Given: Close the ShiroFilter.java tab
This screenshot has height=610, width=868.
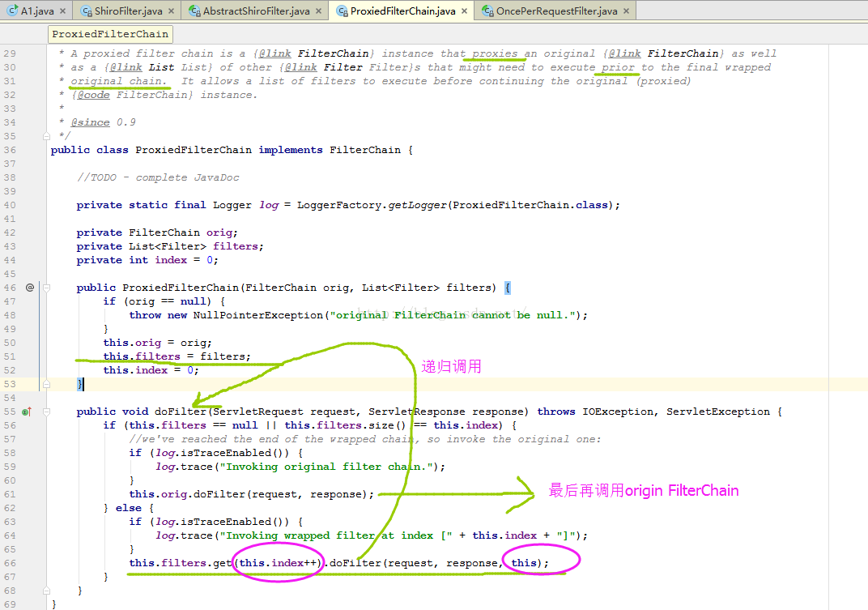Looking at the screenshot, I should point(171,11).
